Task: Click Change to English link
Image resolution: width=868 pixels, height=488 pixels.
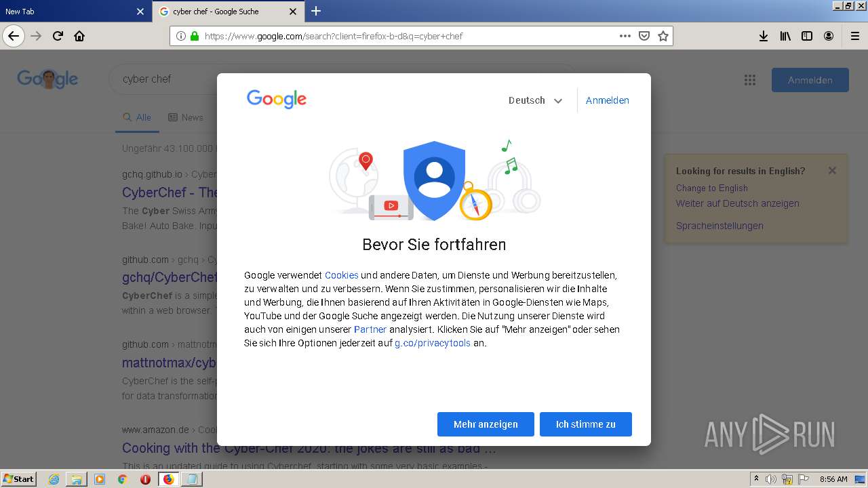Action: tap(712, 188)
